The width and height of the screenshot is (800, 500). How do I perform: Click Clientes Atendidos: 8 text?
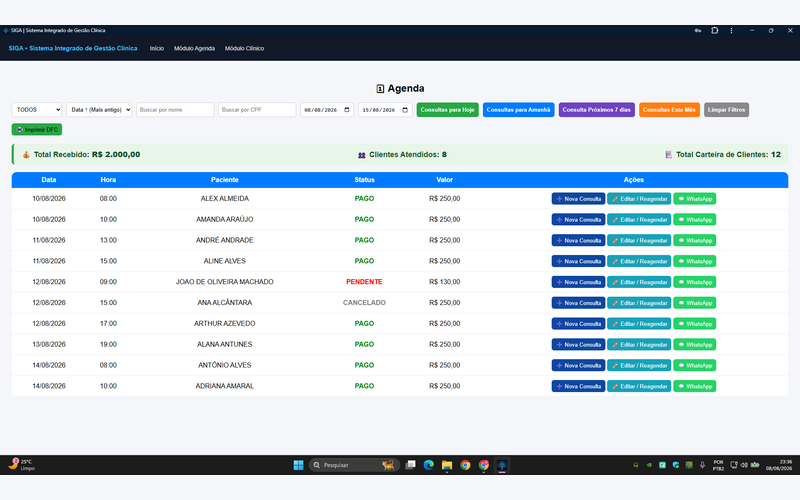point(408,155)
